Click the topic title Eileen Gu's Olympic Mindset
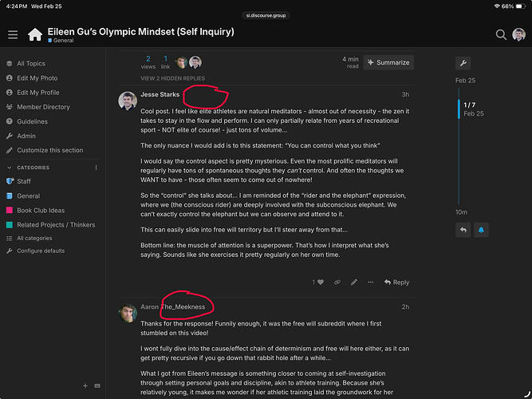This screenshot has height=399, width=532. click(141, 32)
